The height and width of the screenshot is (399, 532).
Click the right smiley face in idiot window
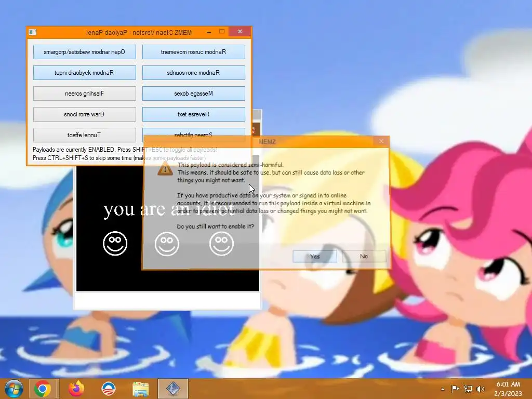pos(221,243)
